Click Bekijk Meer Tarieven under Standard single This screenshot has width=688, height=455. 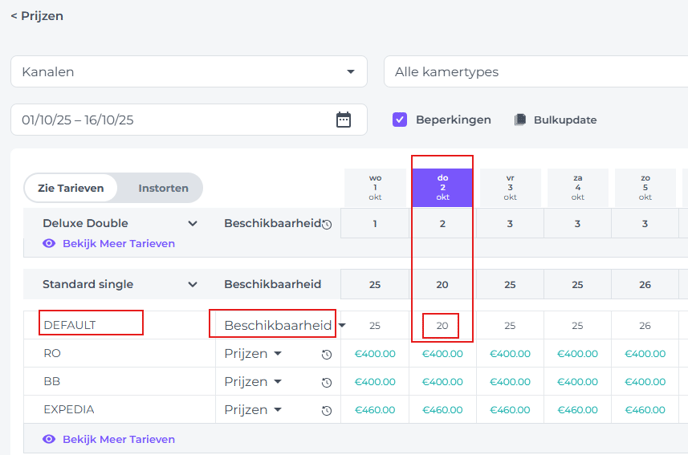click(118, 439)
